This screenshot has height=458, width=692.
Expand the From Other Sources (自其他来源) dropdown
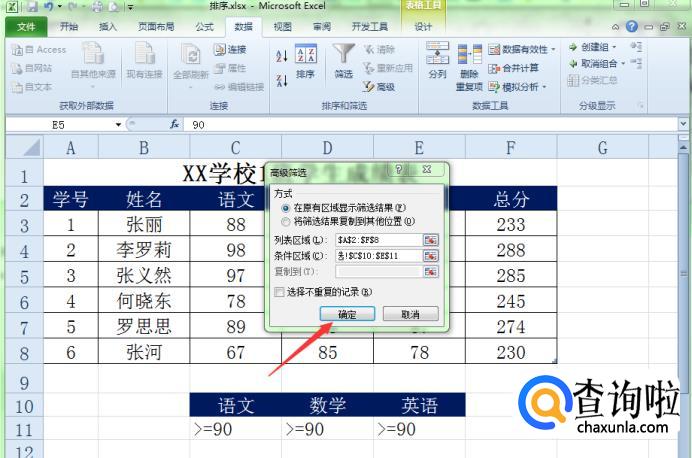[93, 88]
